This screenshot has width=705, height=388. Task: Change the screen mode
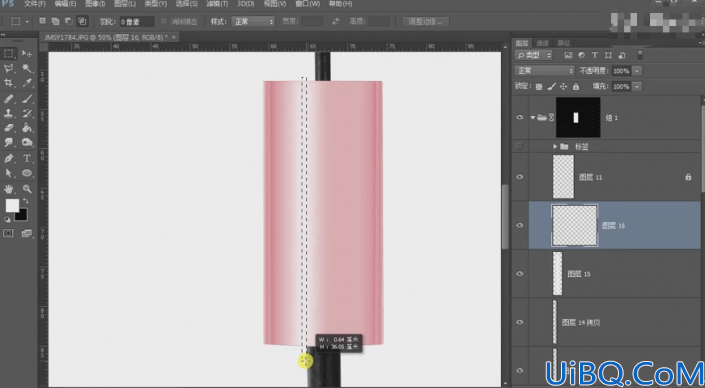(x=27, y=233)
